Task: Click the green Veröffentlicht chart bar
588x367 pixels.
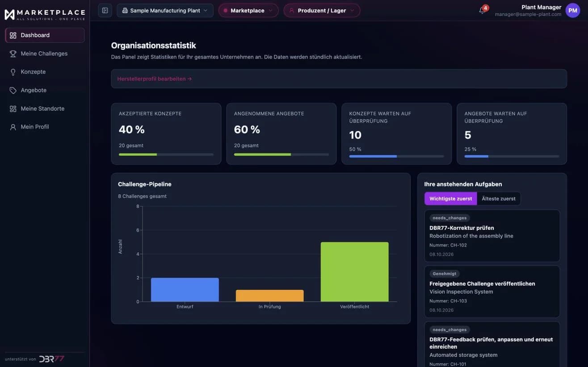Action: [x=355, y=272]
